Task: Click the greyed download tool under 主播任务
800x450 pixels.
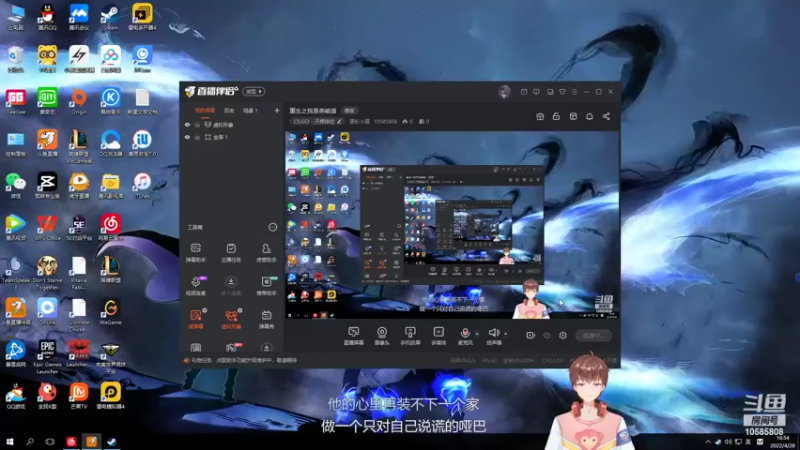Action: click(x=231, y=286)
